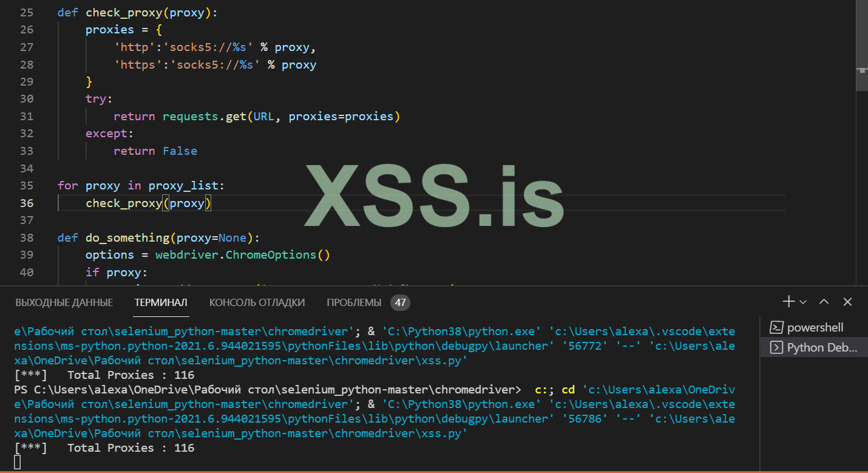
Task: Click line number 34 in the gutter
Action: point(26,168)
